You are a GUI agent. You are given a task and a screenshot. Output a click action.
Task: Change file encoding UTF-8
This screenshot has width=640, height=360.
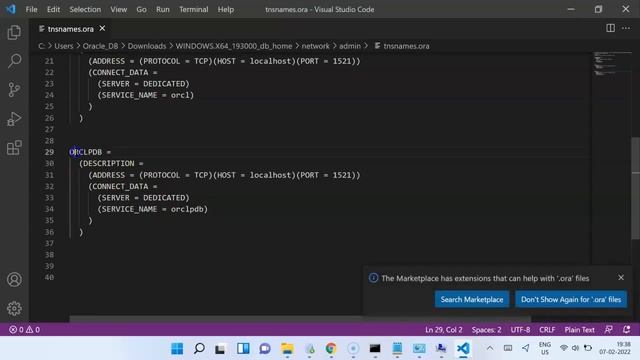(x=520, y=329)
